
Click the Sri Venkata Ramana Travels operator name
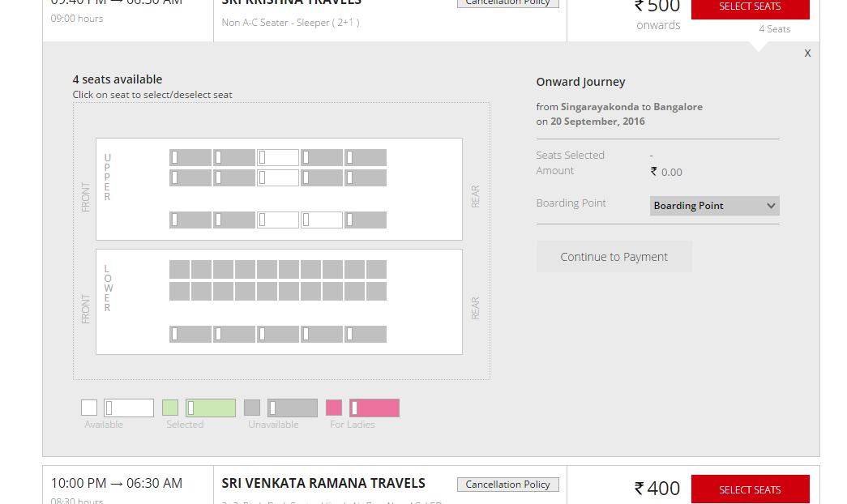point(323,483)
